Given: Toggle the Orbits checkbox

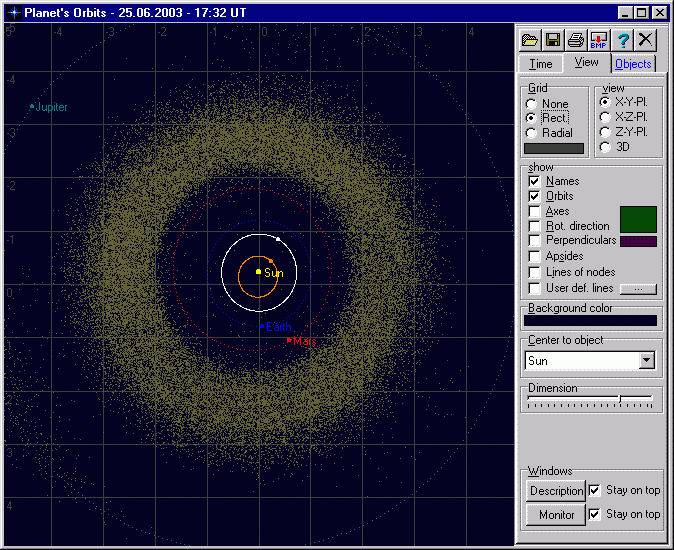Looking at the screenshot, I should (534, 196).
